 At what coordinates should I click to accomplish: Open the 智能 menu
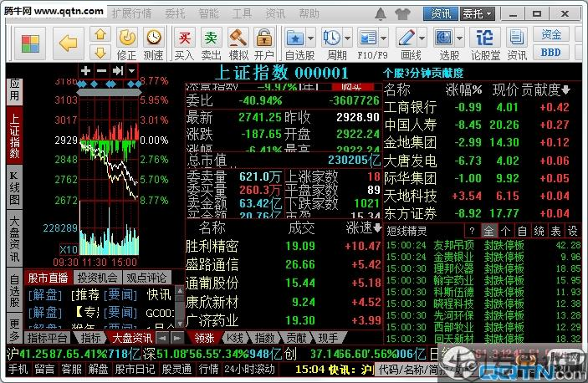(x=208, y=14)
